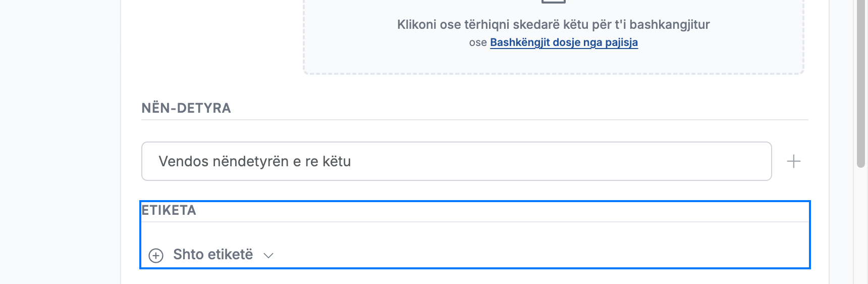Click the divider line under NËN-DETYRA
This screenshot has width=868, height=284.
click(x=475, y=120)
